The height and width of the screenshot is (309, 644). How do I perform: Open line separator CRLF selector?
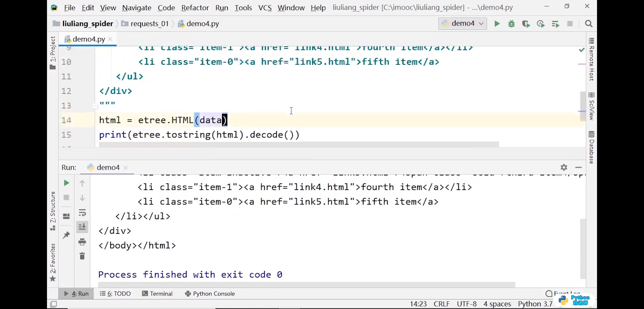click(x=441, y=304)
